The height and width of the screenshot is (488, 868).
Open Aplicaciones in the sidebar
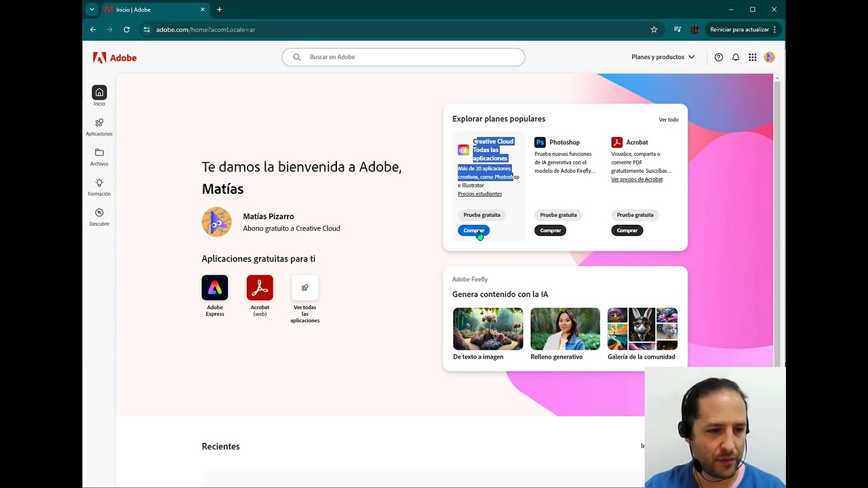[x=99, y=123]
